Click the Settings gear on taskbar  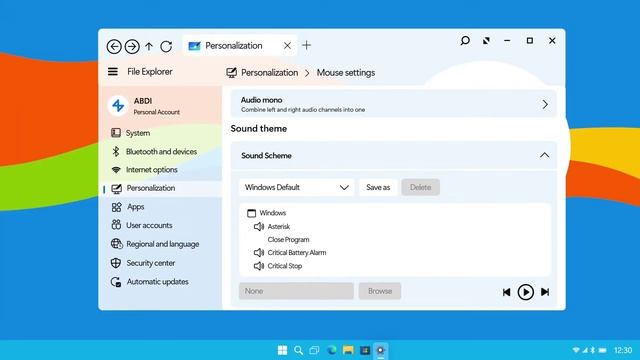pyautogui.click(x=380, y=350)
